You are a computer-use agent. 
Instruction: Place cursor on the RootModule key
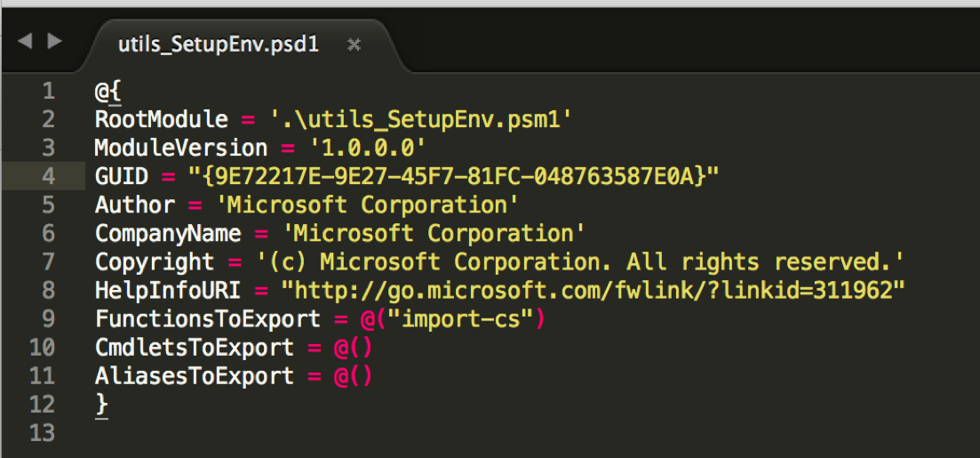[161, 119]
